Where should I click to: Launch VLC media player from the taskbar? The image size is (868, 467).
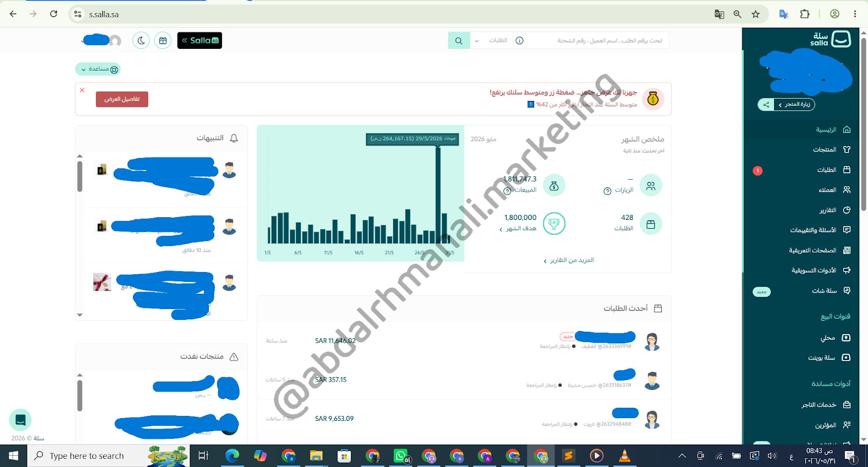(x=624, y=456)
